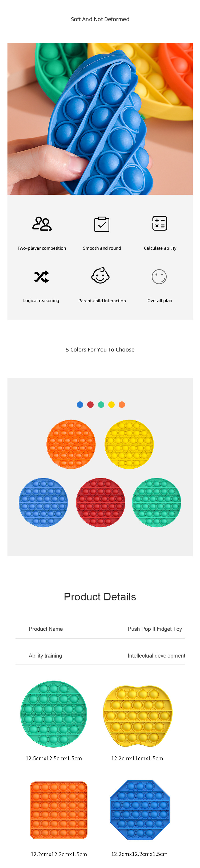The height and width of the screenshot is (868, 200).
Task: Click the 'Push Pop It Fidget Toy' text
Action: [x=155, y=629]
